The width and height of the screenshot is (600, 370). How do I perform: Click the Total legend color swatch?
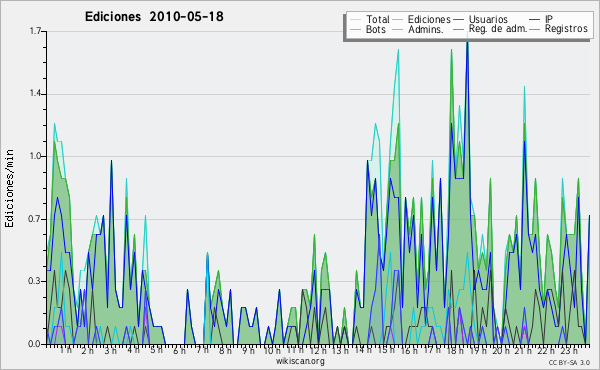(x=355, y=20)
